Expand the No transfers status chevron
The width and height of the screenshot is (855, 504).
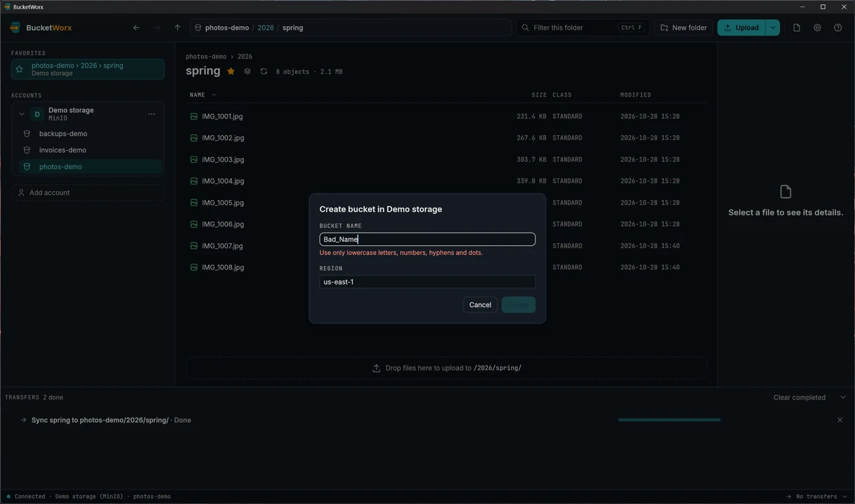pyautogui.click(x=845, y=497)
